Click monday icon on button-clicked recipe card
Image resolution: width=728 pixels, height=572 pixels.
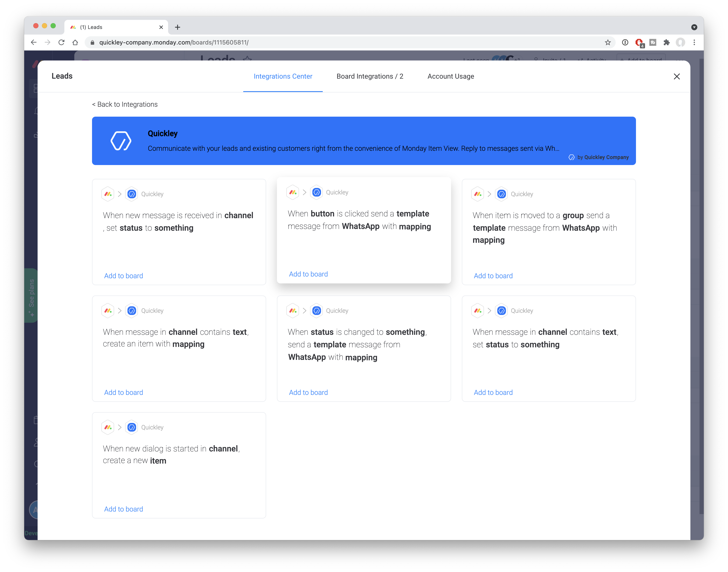[293, 192]
